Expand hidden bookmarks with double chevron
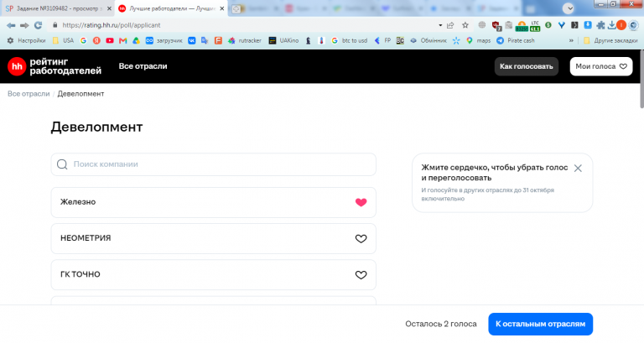Screen dimensions: 644x343 point(571,40)
